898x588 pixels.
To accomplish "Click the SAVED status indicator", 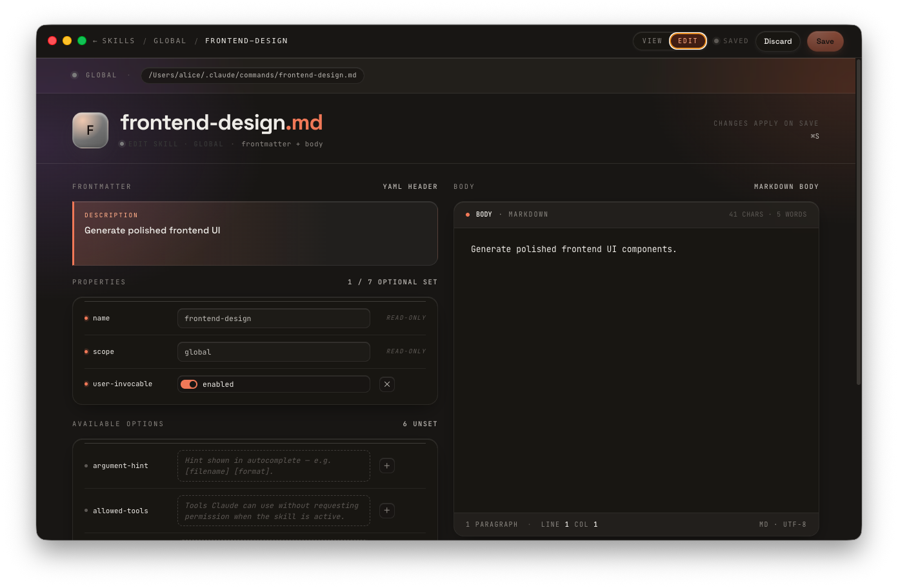I will (731, 41).
